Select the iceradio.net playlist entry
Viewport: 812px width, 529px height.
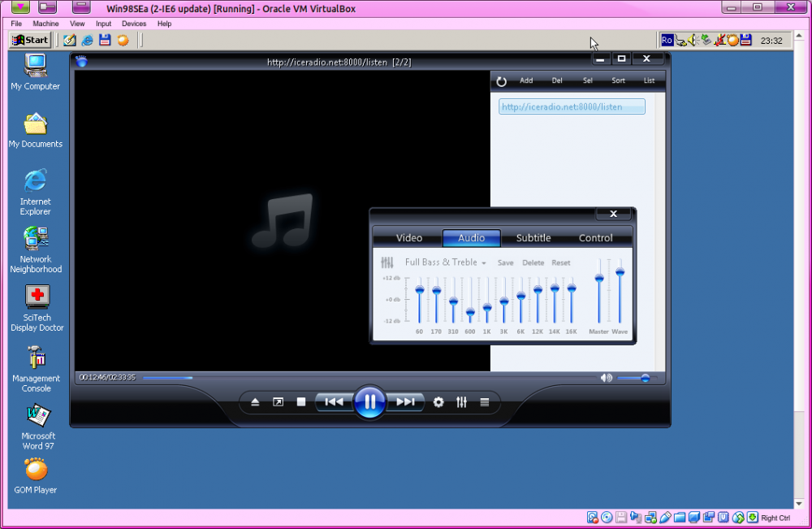pos(572,106)
